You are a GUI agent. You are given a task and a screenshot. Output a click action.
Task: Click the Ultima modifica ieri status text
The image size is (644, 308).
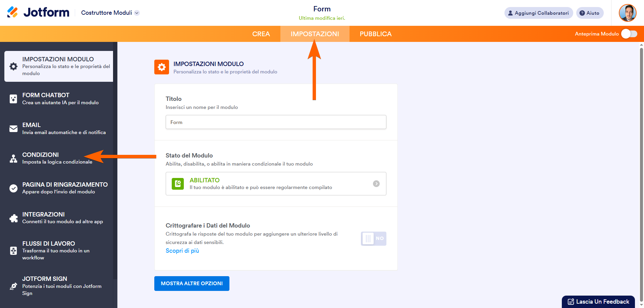[322, 18]
